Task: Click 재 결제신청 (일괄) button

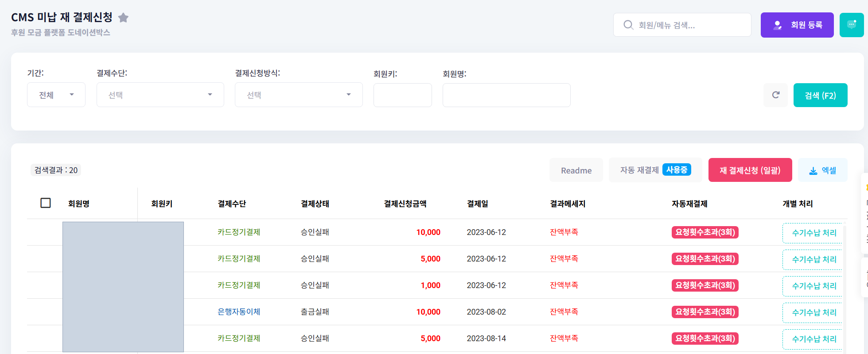Action: tap(750, 170)
